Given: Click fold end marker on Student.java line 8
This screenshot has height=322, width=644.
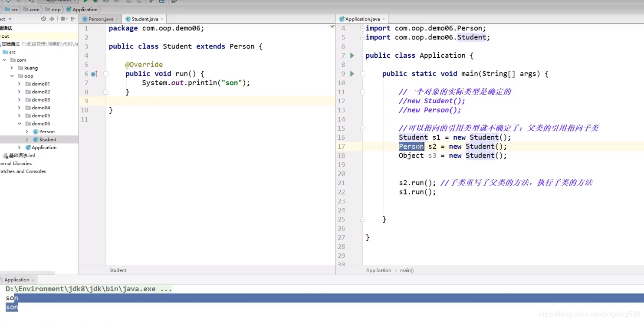Looking at the screenshot, I should [105, 92].
